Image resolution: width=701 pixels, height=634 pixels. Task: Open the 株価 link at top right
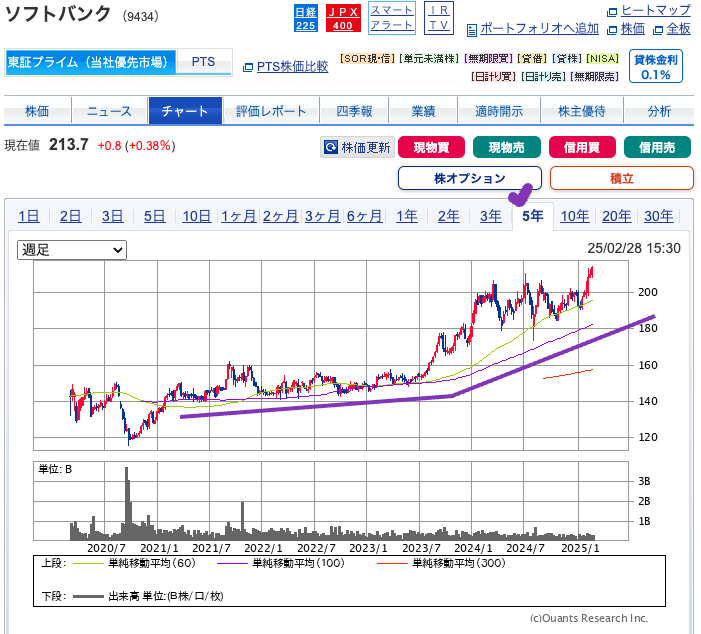pyautogui.click(x=633, y=29)
